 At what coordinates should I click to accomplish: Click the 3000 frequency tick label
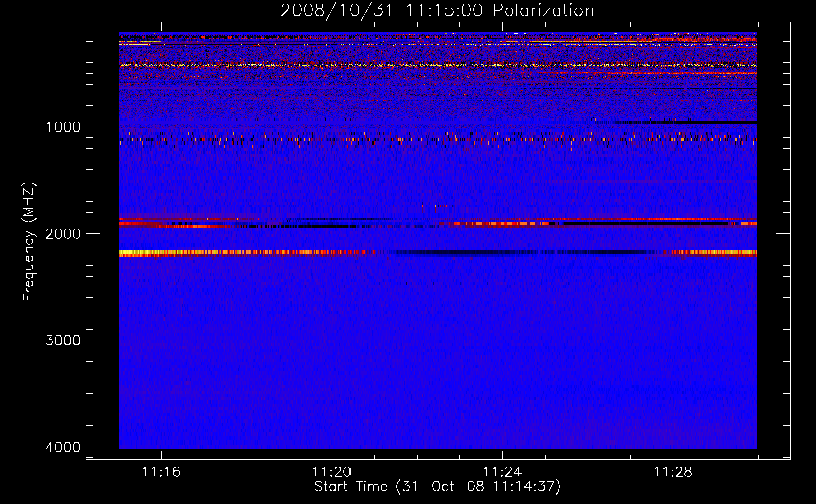(63, 340)
